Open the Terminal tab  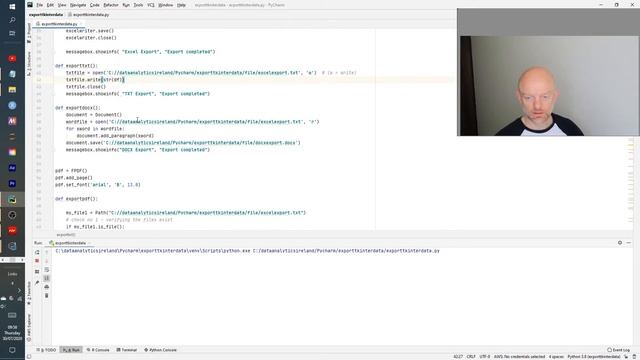coord(127,350)
